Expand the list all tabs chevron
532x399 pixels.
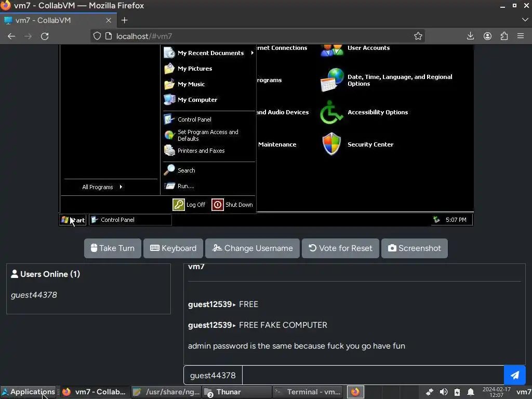[525, 20]
